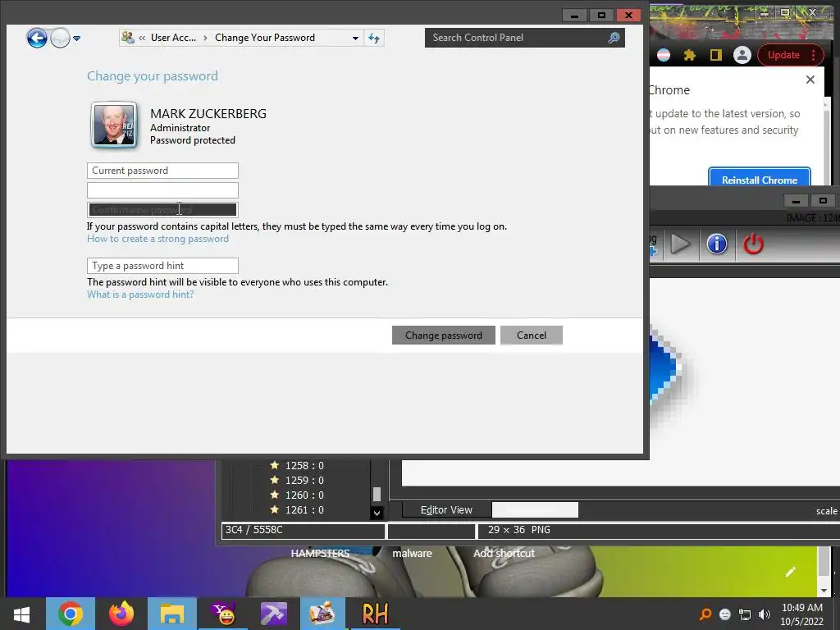Toggle Chrome side panel icon

[x=715, y=55]
